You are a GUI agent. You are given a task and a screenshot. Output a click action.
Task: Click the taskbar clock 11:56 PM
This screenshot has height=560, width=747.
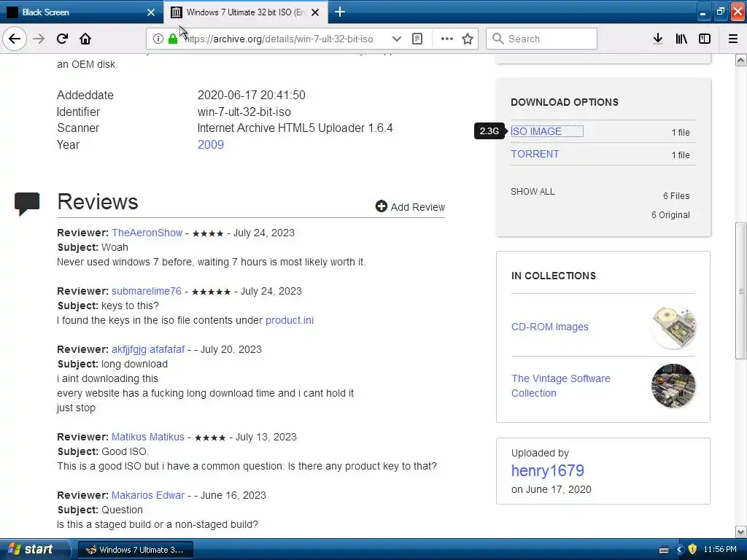720,550
